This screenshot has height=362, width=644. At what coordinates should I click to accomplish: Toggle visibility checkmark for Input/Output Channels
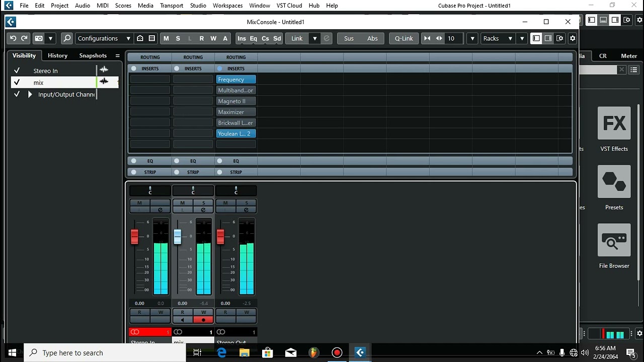click(17, 94)
